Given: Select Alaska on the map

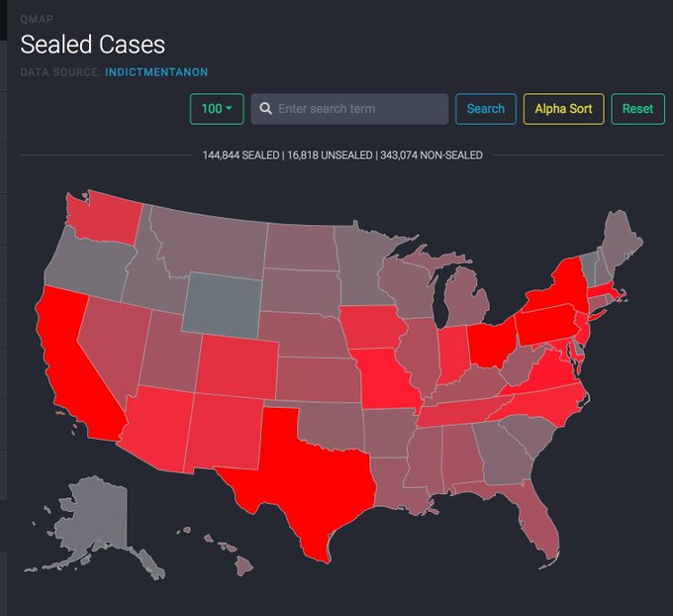Looking at the screenshot, I should pos(94,515).
